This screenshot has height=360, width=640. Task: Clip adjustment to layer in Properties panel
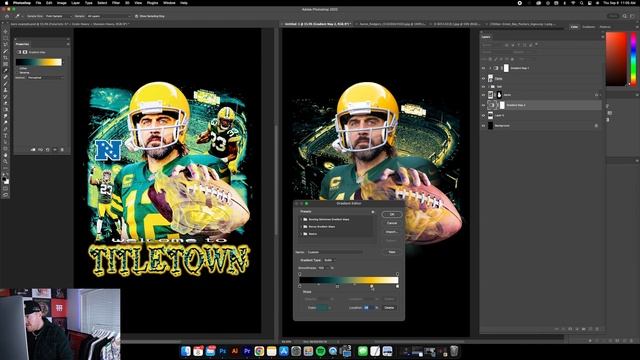click(33, 150)
